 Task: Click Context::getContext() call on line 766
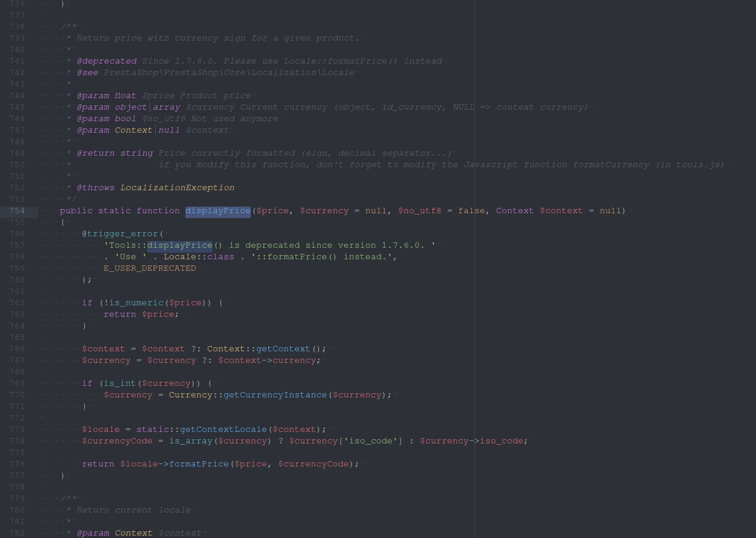[x=267, y=349]
